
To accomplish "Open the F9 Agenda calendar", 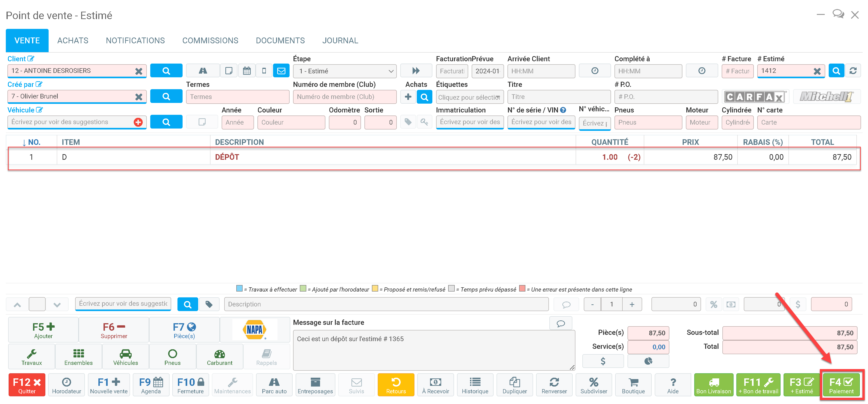I will point(151,385).
